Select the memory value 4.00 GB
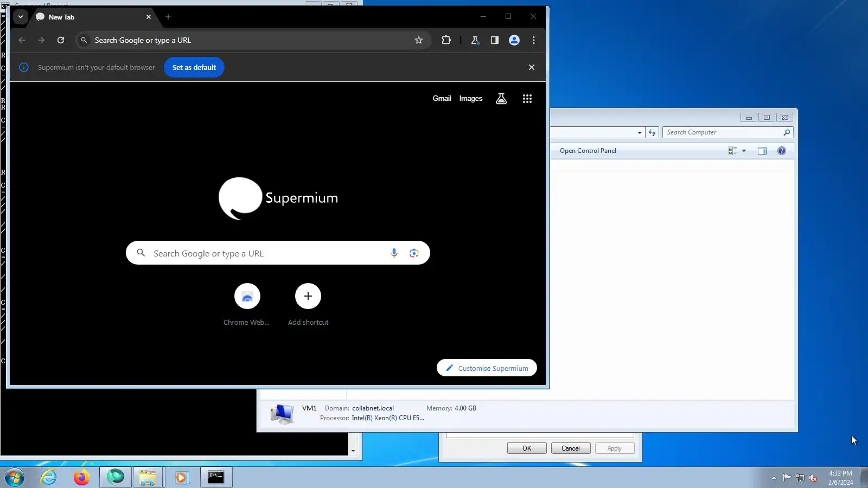868x488 pixels. [465, 408]
